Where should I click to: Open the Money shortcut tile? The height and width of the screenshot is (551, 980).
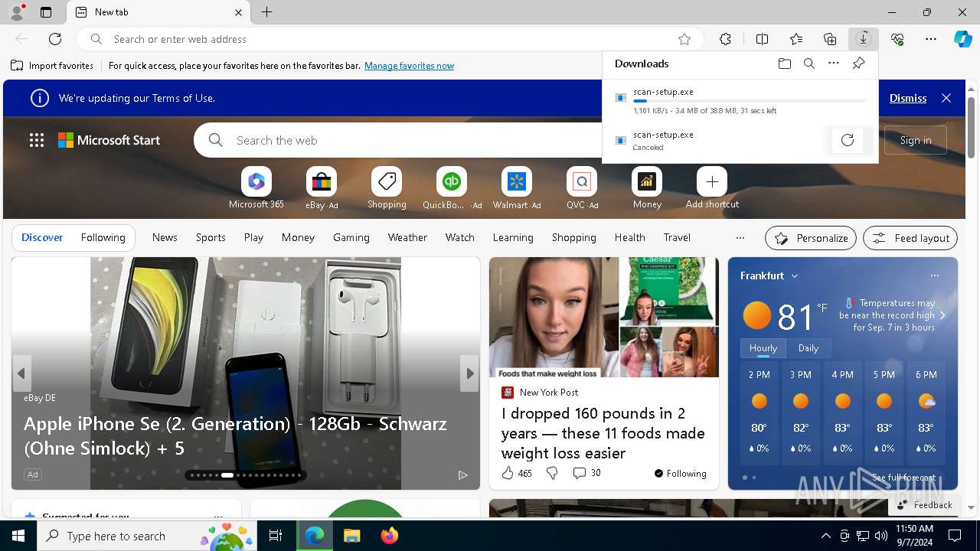coord(647,188)
